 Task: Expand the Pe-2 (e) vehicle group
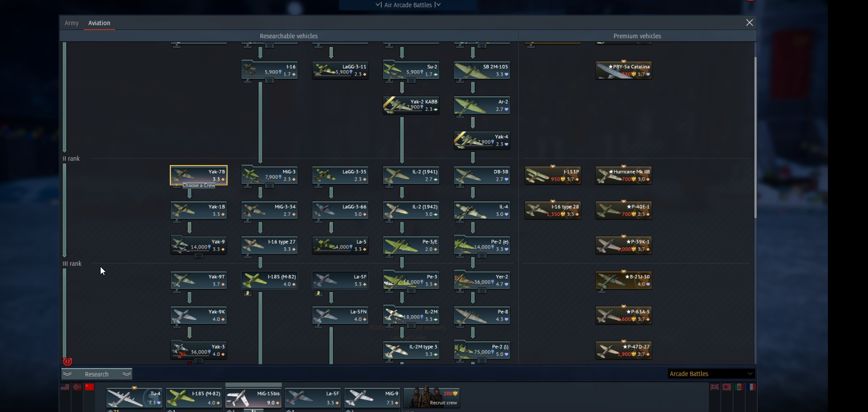[482, 256]
